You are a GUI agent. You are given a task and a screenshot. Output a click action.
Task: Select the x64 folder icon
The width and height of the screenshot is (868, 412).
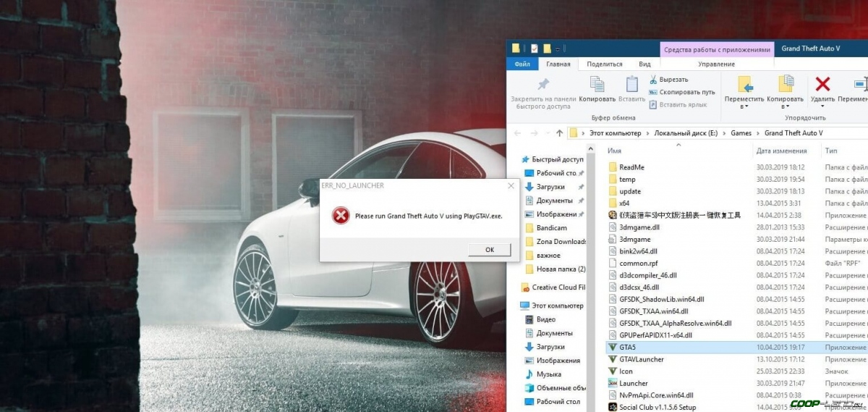click(612, 203)
